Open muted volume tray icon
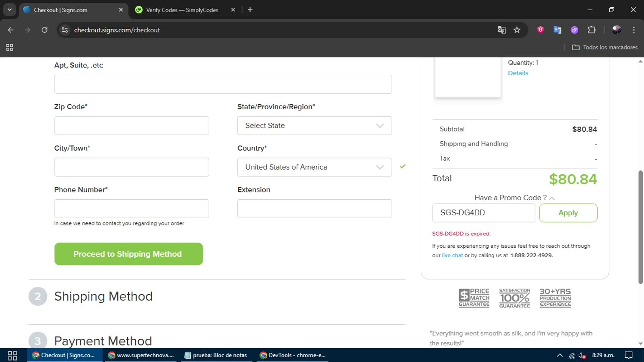 point(582,355)
